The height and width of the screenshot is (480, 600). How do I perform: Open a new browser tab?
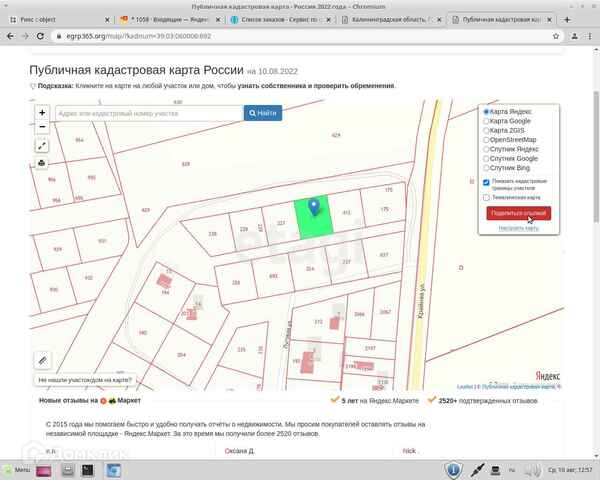[567, 20]
